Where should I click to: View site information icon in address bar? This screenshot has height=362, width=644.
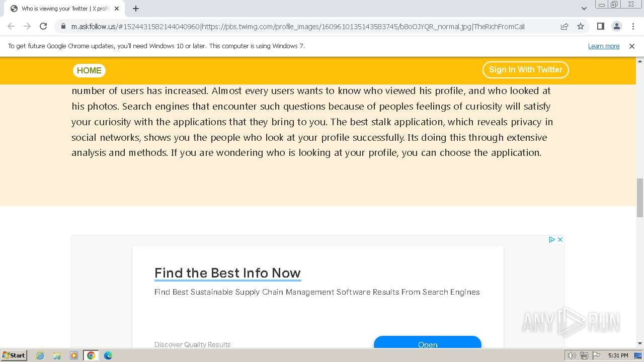point(63,26)
